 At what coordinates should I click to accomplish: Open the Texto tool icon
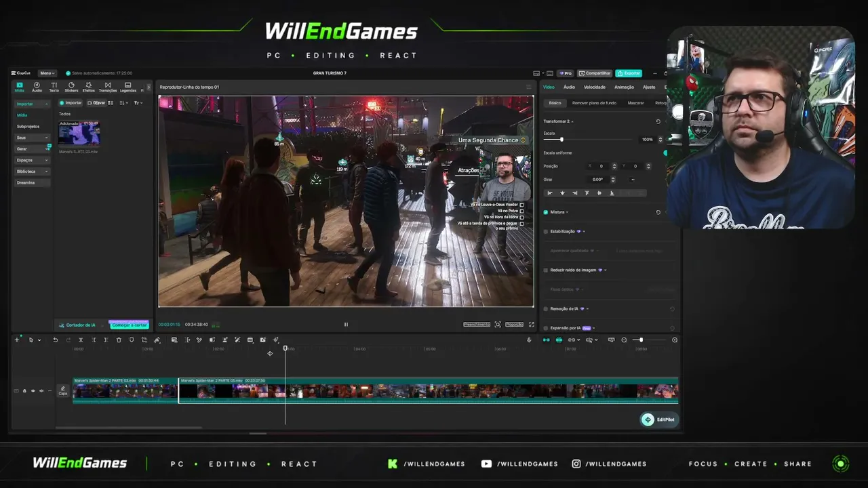pyautogui.click(x=54, y=87)
